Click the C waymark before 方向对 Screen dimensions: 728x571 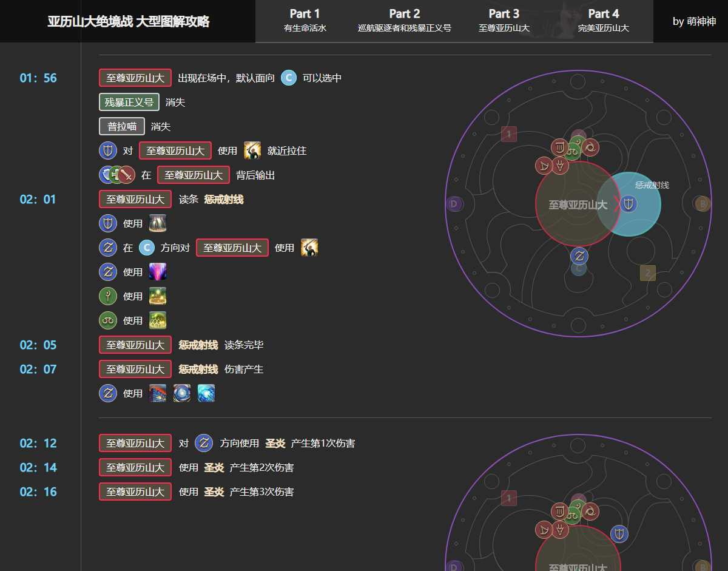tap(147, 248)
